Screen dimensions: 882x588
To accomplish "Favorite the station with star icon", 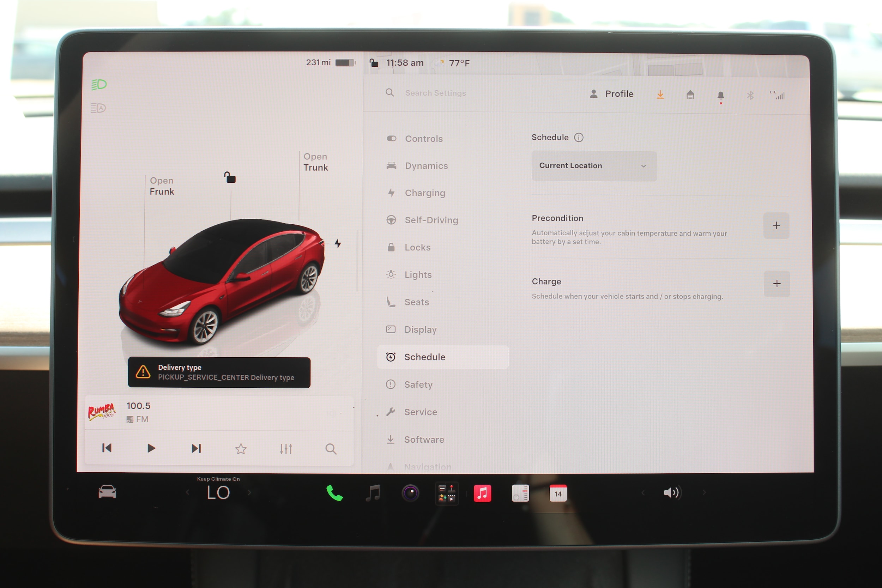I will (x=241, y=449).
